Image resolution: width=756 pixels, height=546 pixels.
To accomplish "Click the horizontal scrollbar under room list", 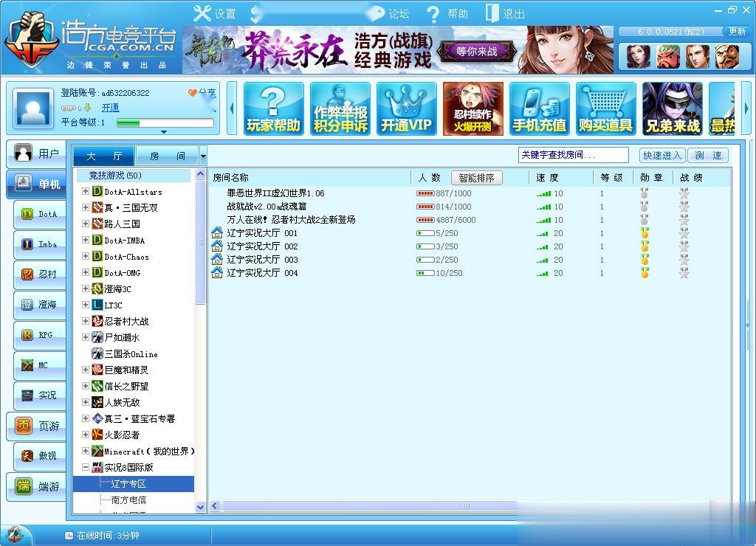I will pyautogui.click(x=369, y=506).
